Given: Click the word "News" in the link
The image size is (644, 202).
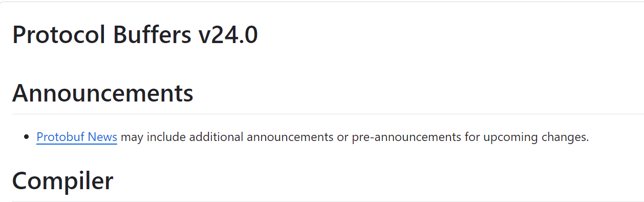Looking at the screenshot, I should point(103,137).
